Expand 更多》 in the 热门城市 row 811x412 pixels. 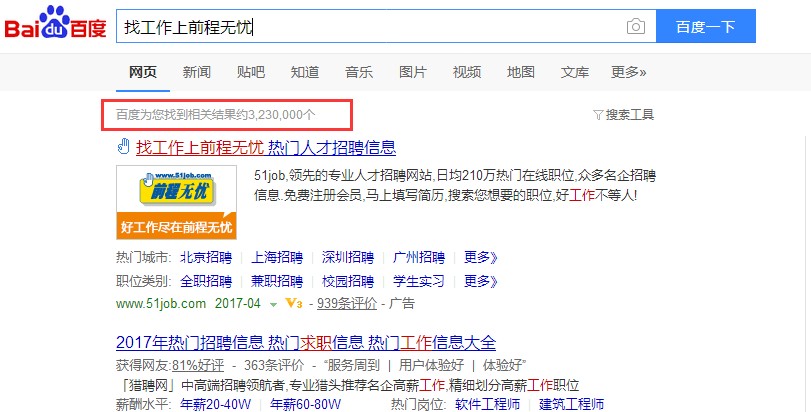click(x=480, y=257)
